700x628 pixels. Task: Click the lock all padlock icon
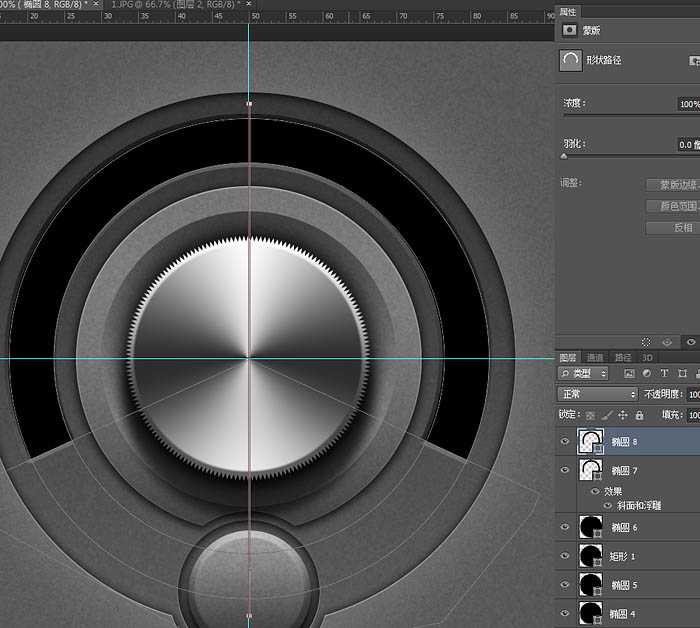(x=638, y=415)
